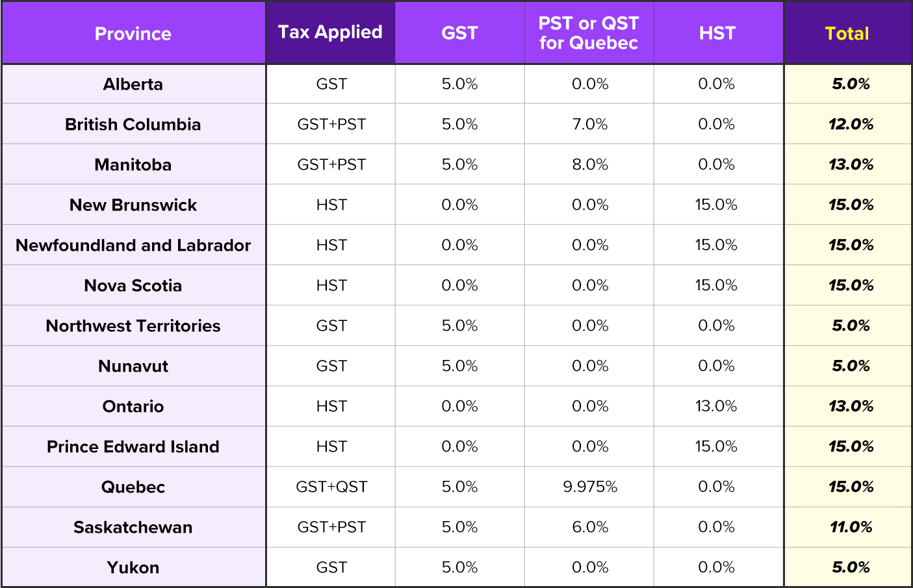Select Ontario's 13.0% HST cell
This screenshot has height=588, width=913.
716,407
